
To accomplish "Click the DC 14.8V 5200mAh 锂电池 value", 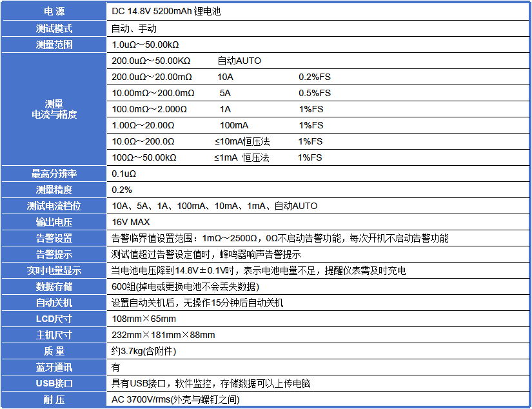I will tap(166, 12).
